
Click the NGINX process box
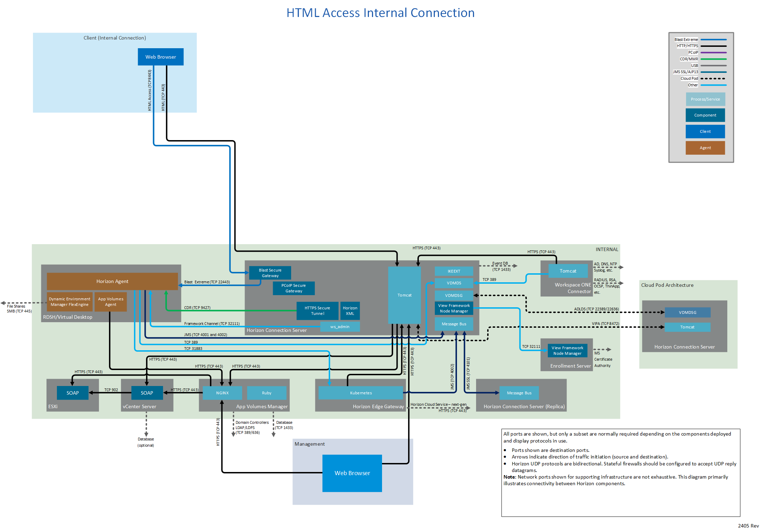pyautogui.click(x=222, y=393)
